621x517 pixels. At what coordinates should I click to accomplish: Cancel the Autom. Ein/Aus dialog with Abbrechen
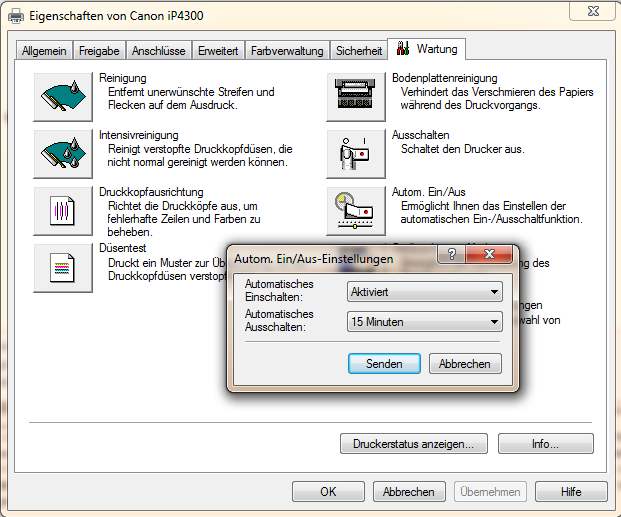(x=465, y=364)
